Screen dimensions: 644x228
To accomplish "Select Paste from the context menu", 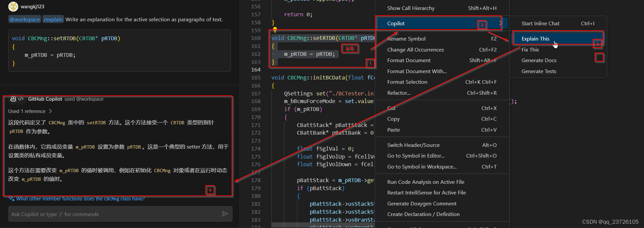I will [442, 130].
